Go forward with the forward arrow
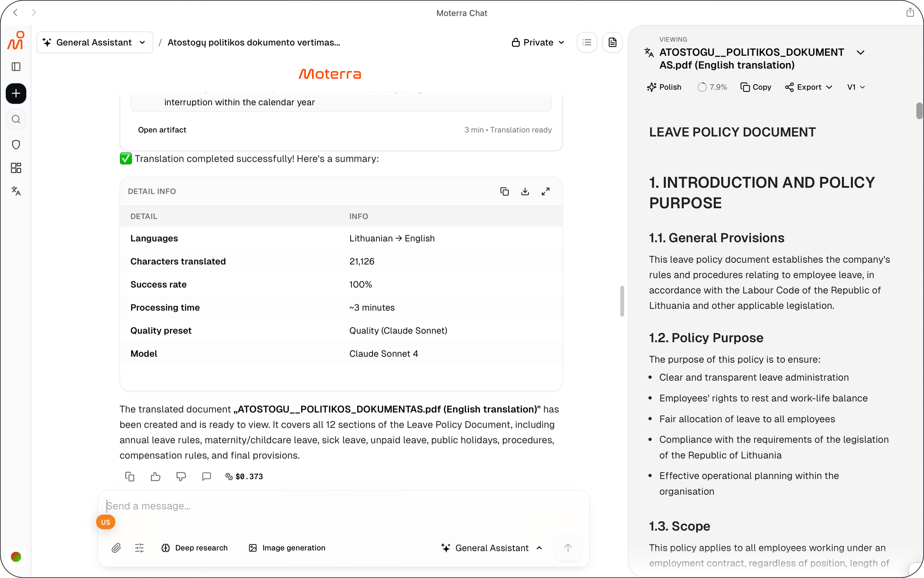This screenshot has width=924, height=578. (x=34, y=12)
